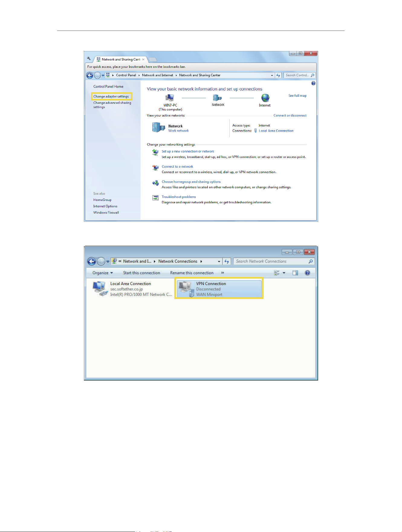Click the Refresh button in Sharing Center address bar
The width and height of the screenshot is (402, 532).
pos(278,75)
